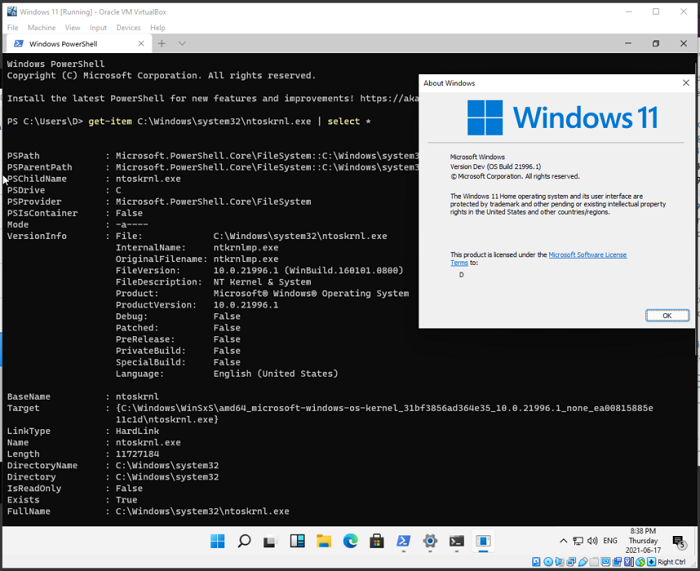Image resolution: width=700 pixels, height=571 pixels.
Task: Click the taskbar Search icon
Action: 244,541
